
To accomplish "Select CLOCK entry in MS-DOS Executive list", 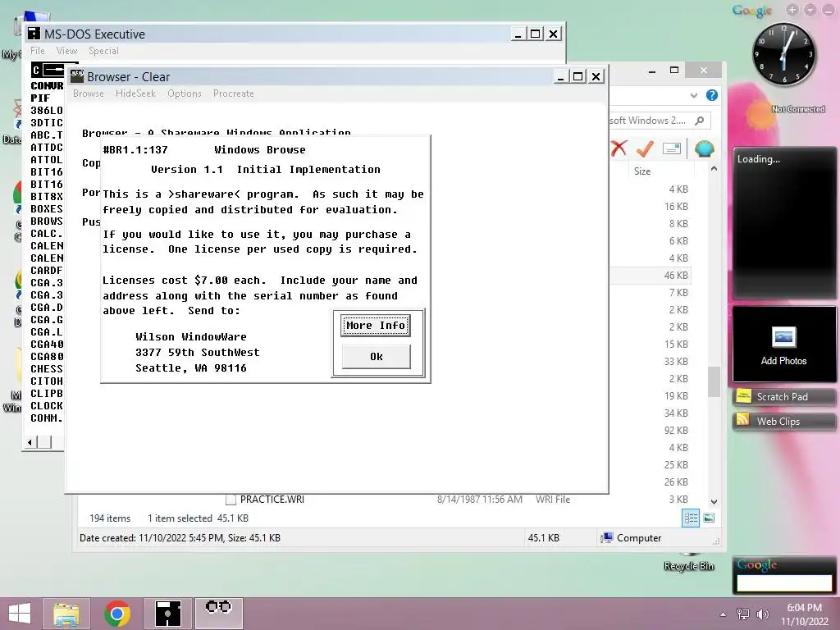I will pos(47,406).
